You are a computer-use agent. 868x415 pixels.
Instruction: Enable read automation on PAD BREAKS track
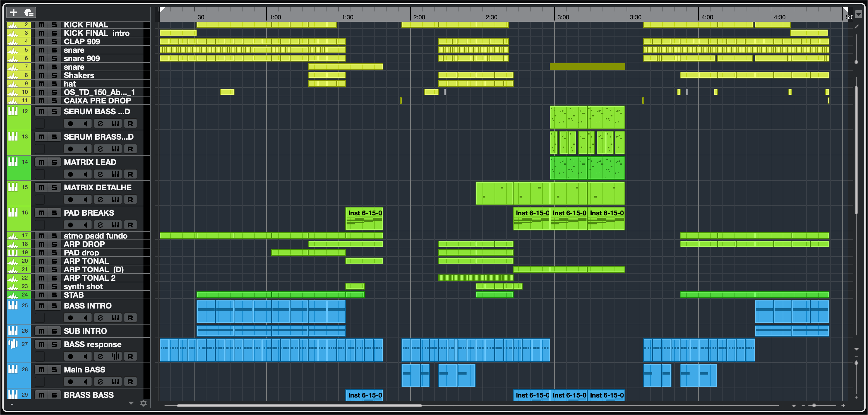(130, 225)
